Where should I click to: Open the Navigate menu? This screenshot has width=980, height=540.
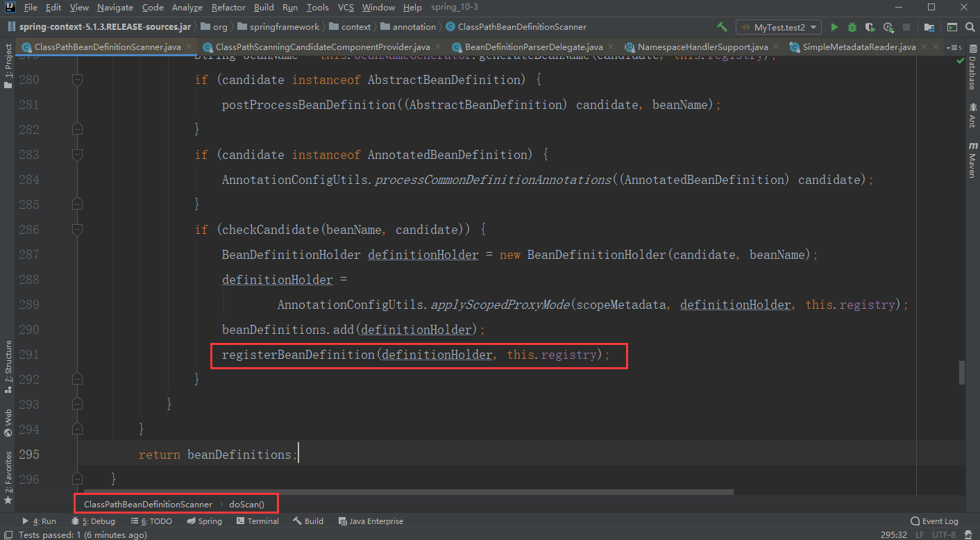[x=115, y=8]
